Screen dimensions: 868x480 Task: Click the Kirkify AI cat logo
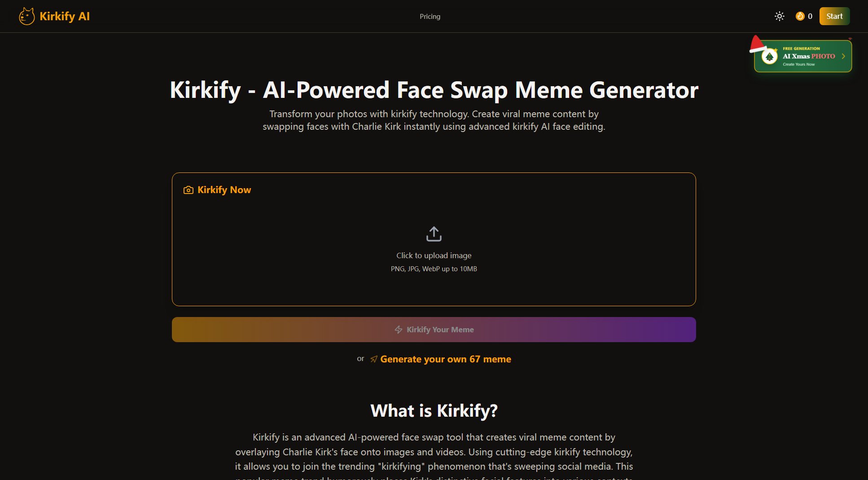pyautogui.click(x=27, y=16)
